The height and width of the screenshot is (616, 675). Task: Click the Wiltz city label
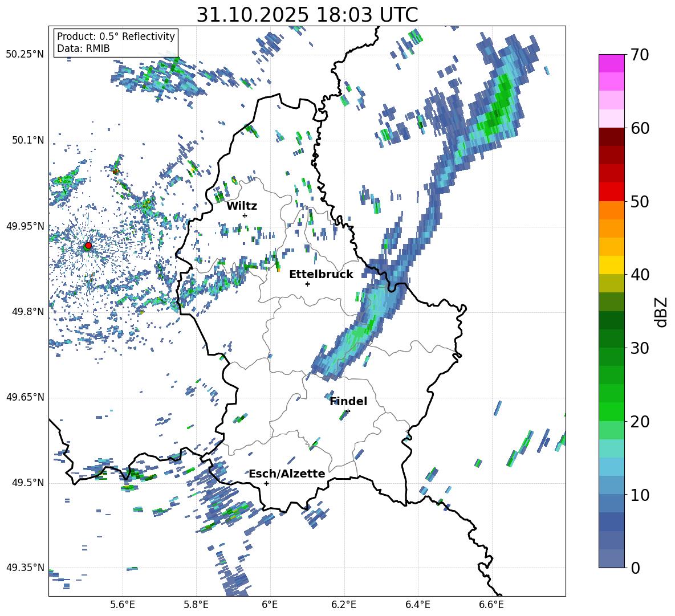pos(242,206)
